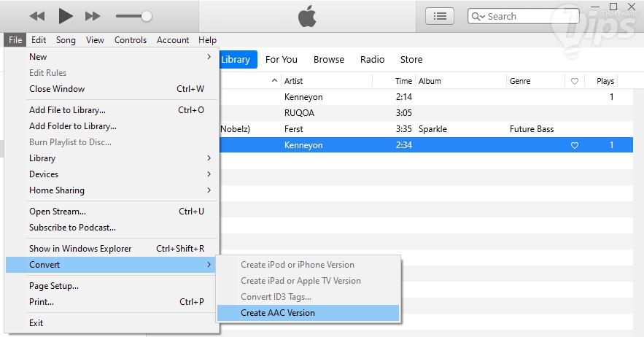
Task: Choose Print from File menu
Action: tap(112, 302)
